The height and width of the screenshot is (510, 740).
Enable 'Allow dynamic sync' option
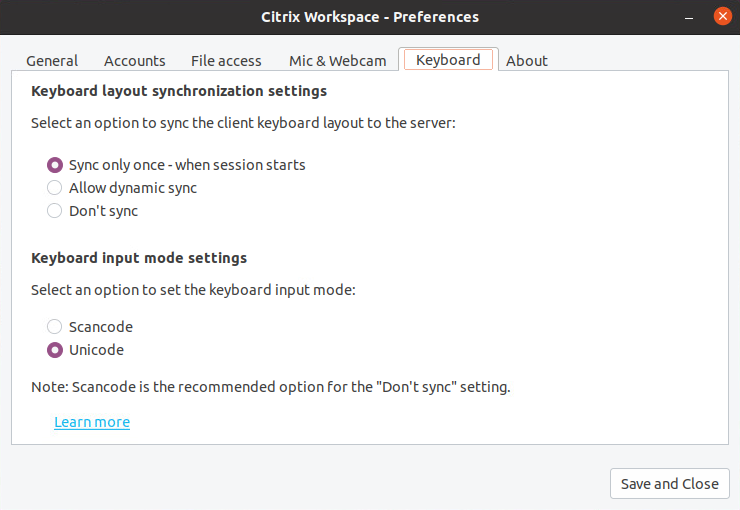tap(55, 188)
